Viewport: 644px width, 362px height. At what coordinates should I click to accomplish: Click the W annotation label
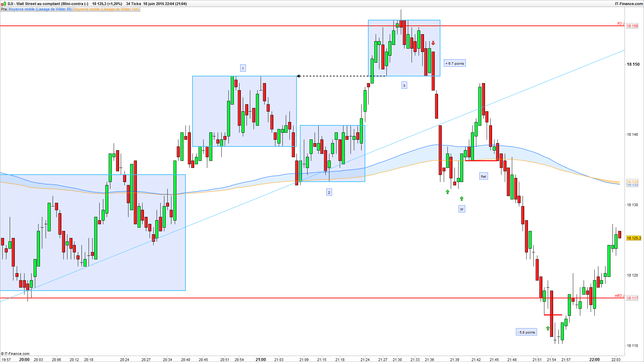(x=462, y=209)
